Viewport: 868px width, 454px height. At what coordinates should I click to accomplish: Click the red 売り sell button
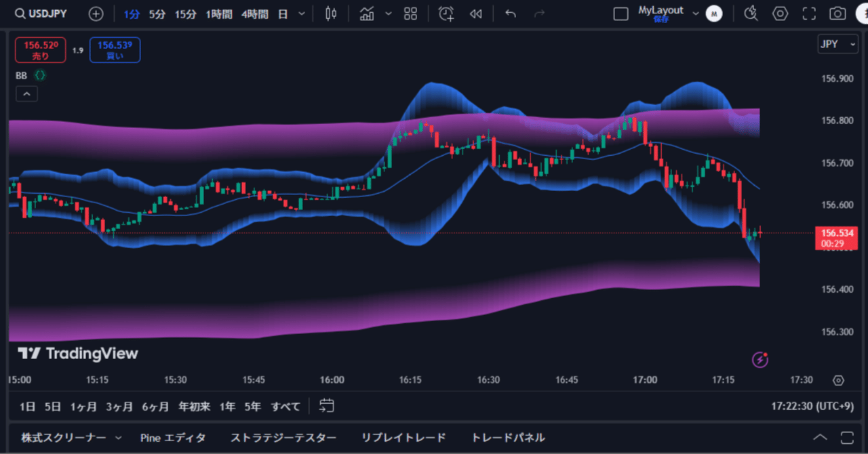pyautogui.click(x=41, y=50)
